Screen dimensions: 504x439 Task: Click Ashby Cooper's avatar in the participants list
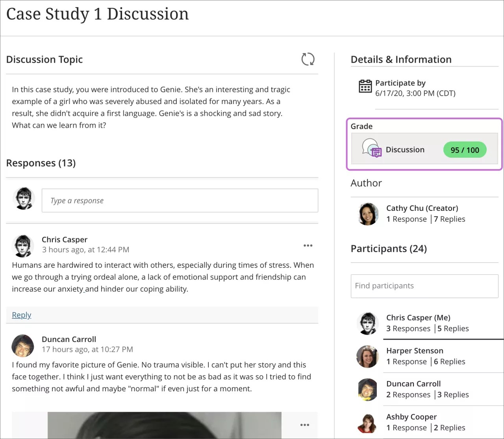pyautogui.click(x=367, y=422)
